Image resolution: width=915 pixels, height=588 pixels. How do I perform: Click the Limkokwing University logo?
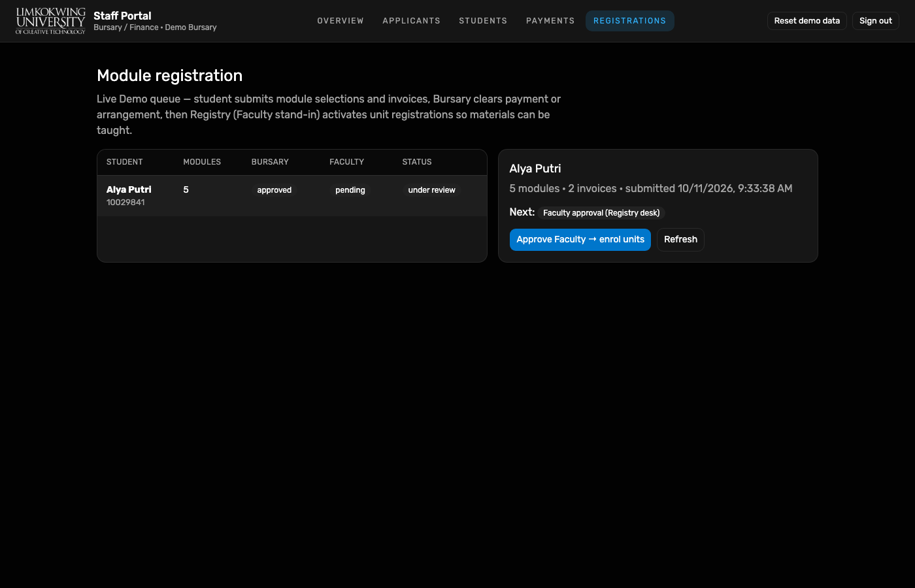(x=50, y=21)
